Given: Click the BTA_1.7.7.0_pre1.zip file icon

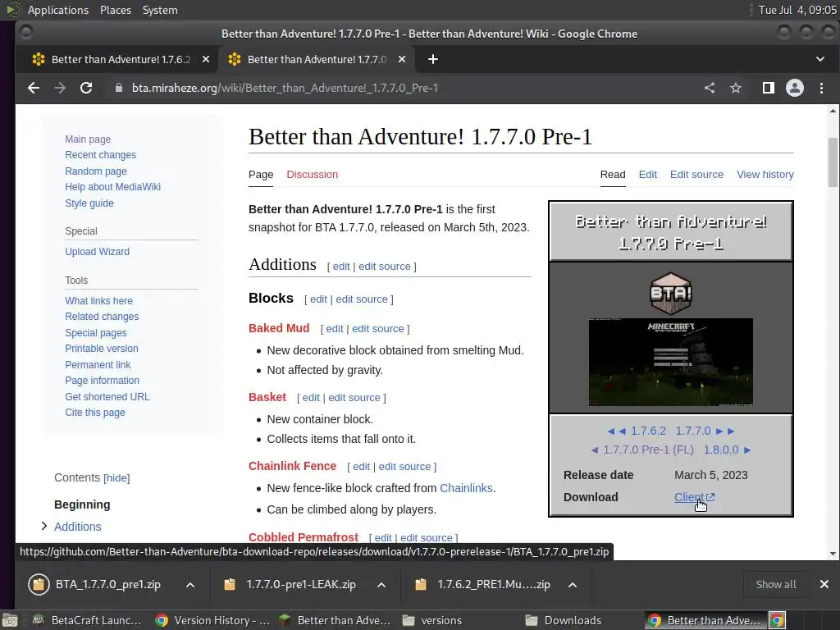Looking at the screenshot, I should coord(39,584).
